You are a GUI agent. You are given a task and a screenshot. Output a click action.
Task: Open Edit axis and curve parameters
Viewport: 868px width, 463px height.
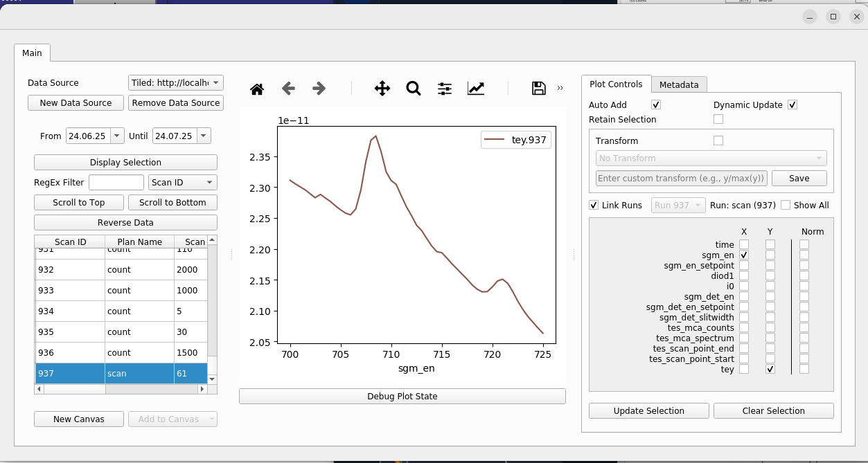[x=476, y=89]
